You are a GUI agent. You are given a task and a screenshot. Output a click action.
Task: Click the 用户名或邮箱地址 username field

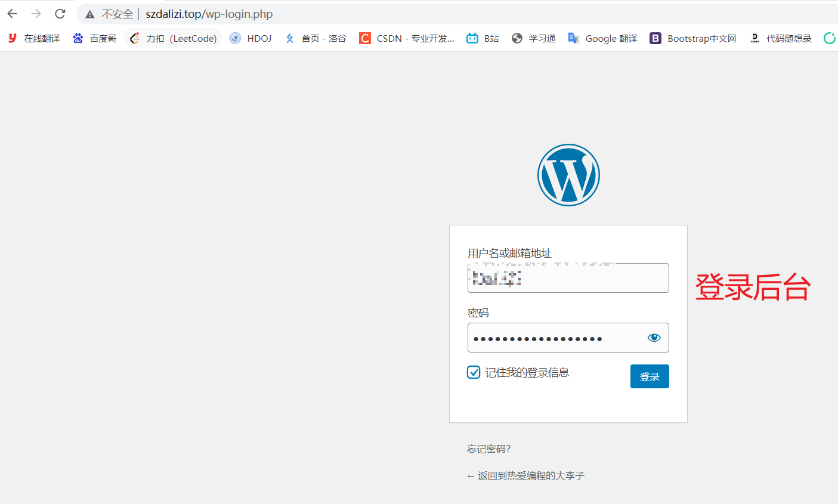pos(568,278)
